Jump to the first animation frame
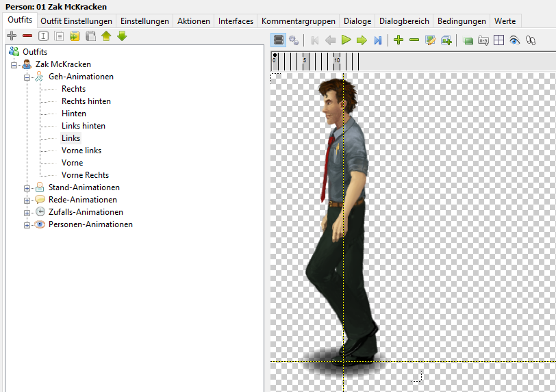556x392 pixels. 314,40
